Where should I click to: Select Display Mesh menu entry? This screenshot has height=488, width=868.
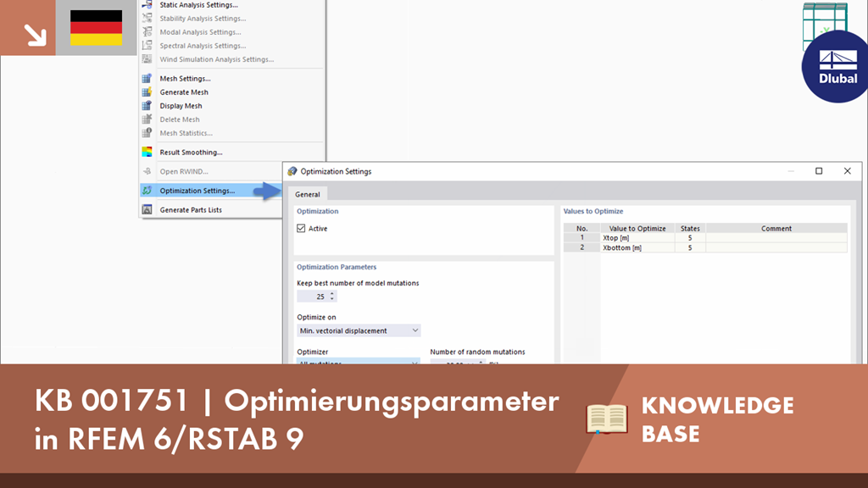[181, 106]
